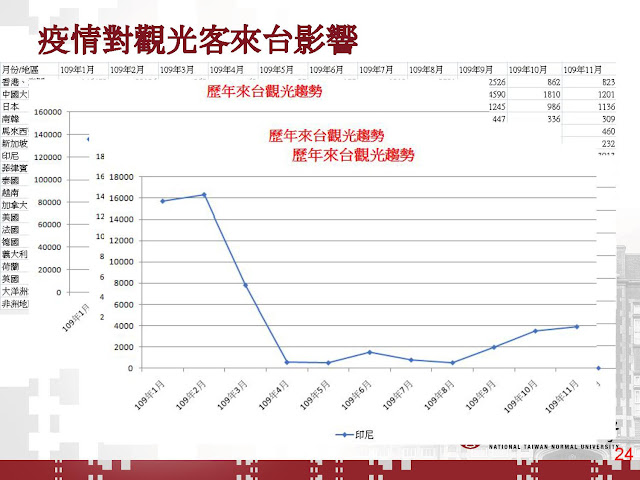Viewport: 640px width, 480px height.
Task: Click the 南韓 row label
Action: 11,119
